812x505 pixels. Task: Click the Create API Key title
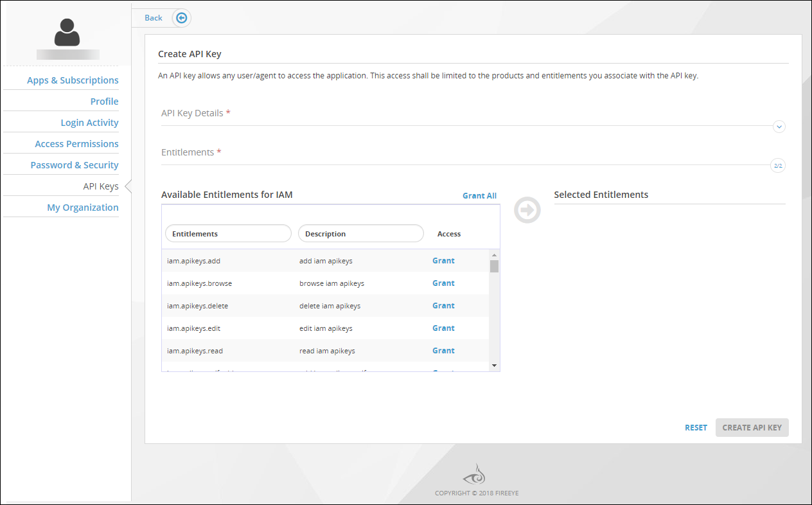(x=190, y=54)
